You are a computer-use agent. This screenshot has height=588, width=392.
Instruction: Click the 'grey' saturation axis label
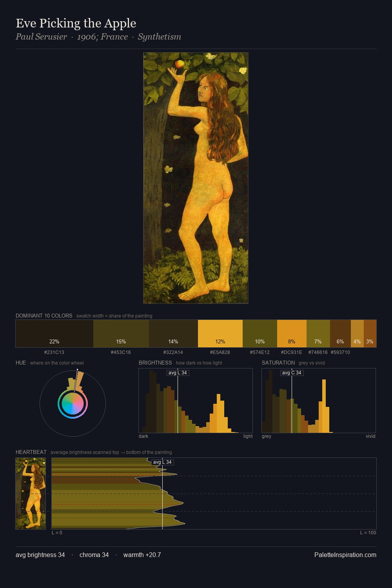pyautogui.click(x=267, y=436)
